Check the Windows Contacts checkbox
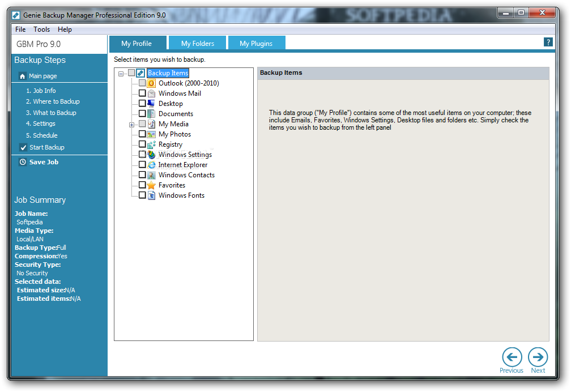 (x=142, y=175)
